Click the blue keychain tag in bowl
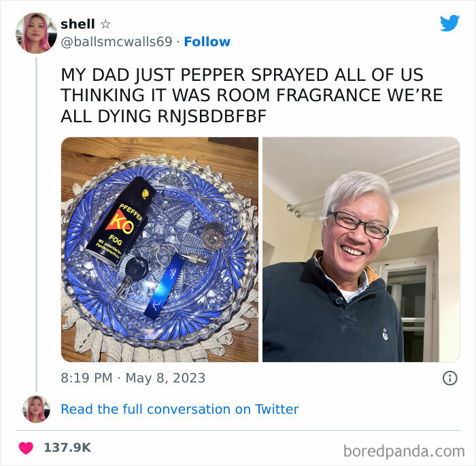The width and height of the screenshot is (476, 466). pos(165,286)
